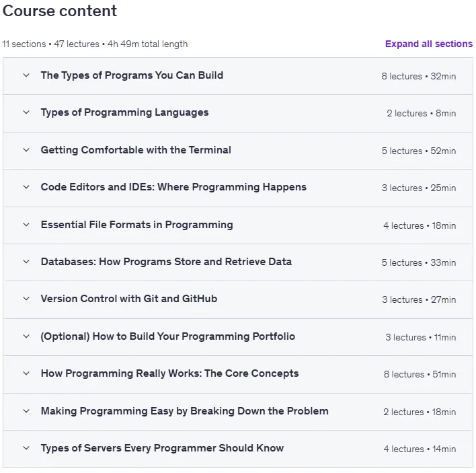476x473 pixels.
Task: Open Version Control with Git and GitHub title
Action: (129, 299)
